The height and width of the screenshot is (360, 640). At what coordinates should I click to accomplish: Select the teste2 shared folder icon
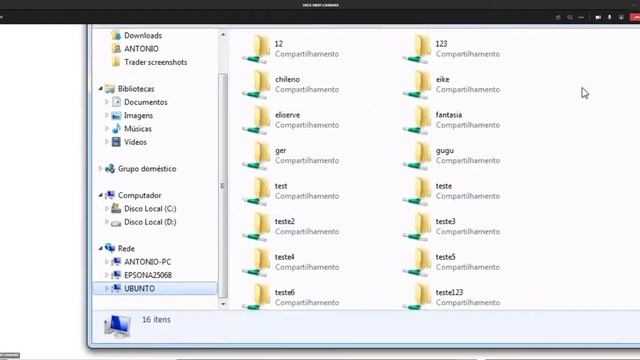(257, 226)
